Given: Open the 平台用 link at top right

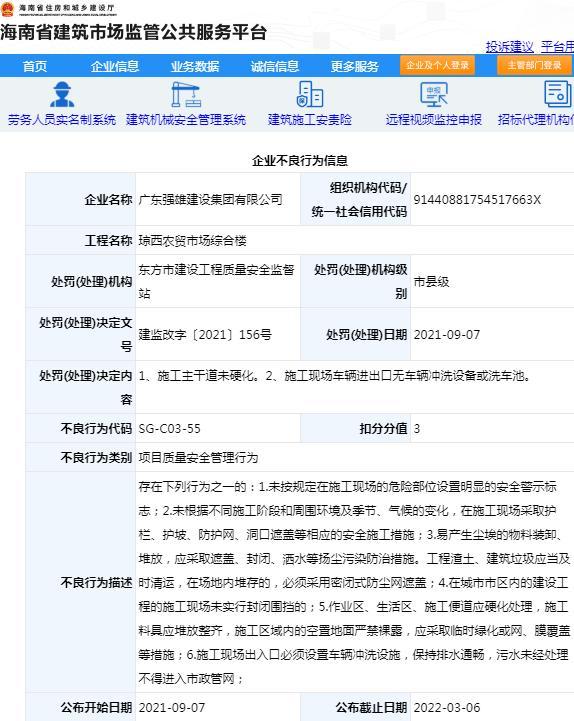Looking at the screenshot, I should [x=557, y=46].
